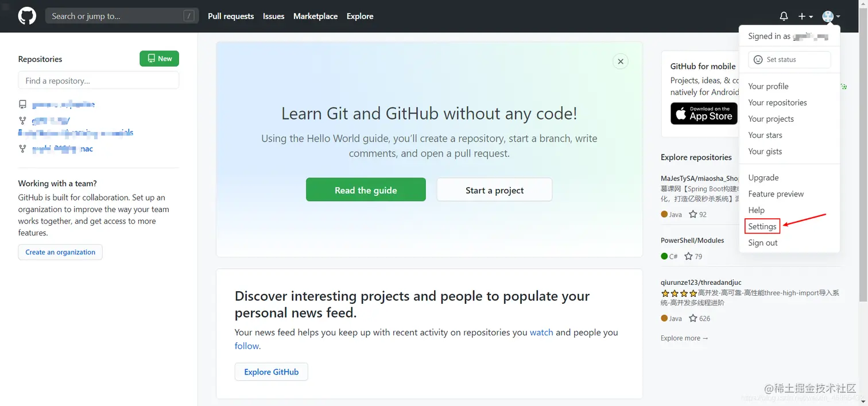Open Issues page
The image size is (868, 406).
(x=273, y=16)
